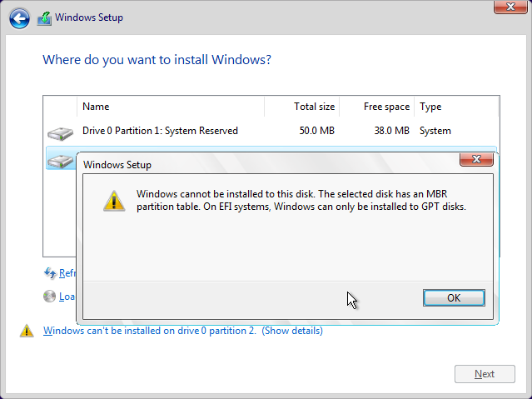Click the 'System' type cell
Viewport: 532px width, 399px height.
coord(435,131)
